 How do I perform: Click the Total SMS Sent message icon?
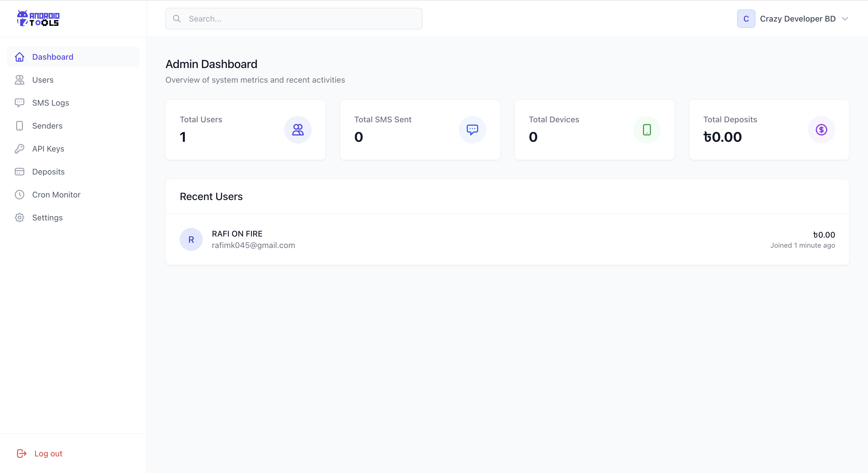[472, 130]
